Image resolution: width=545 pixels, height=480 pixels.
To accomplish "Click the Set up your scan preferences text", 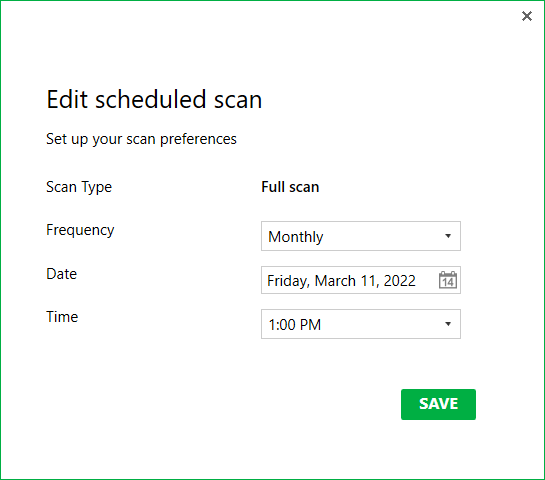I will pos(141,139).
